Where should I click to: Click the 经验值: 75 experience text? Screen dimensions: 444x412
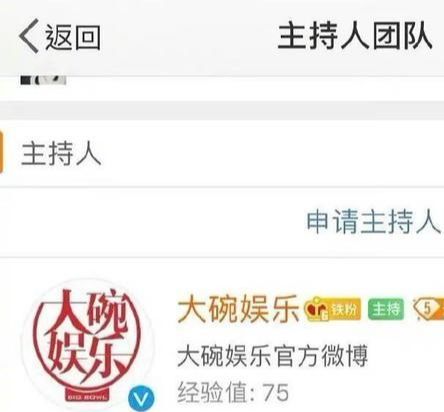(x=233, y=392)
